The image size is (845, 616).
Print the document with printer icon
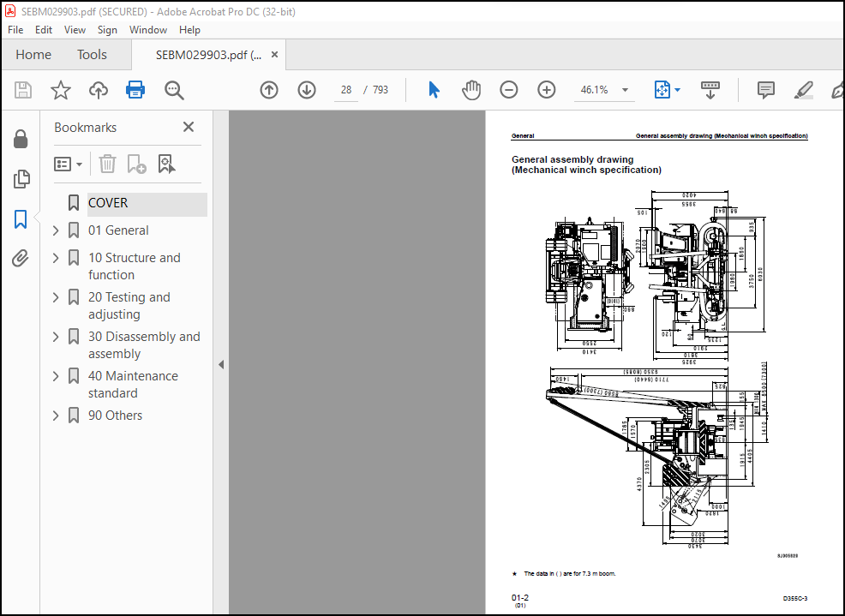point(135,90)
